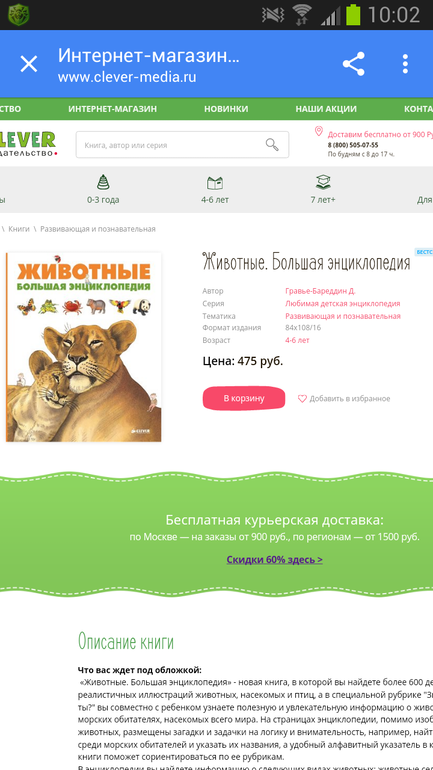433x770 pixels.
Task: Open author link Гравье-Бареддин Д.
Action: pos(320,291)
